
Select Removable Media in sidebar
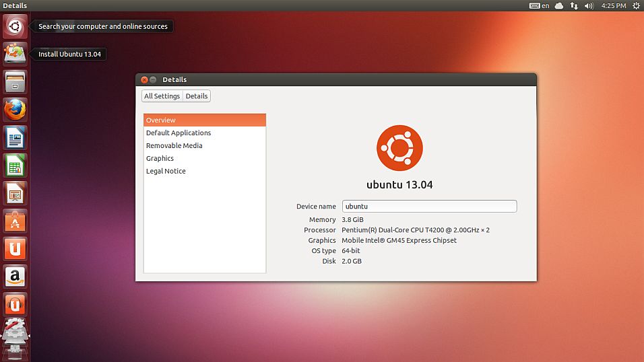[205, 145]
